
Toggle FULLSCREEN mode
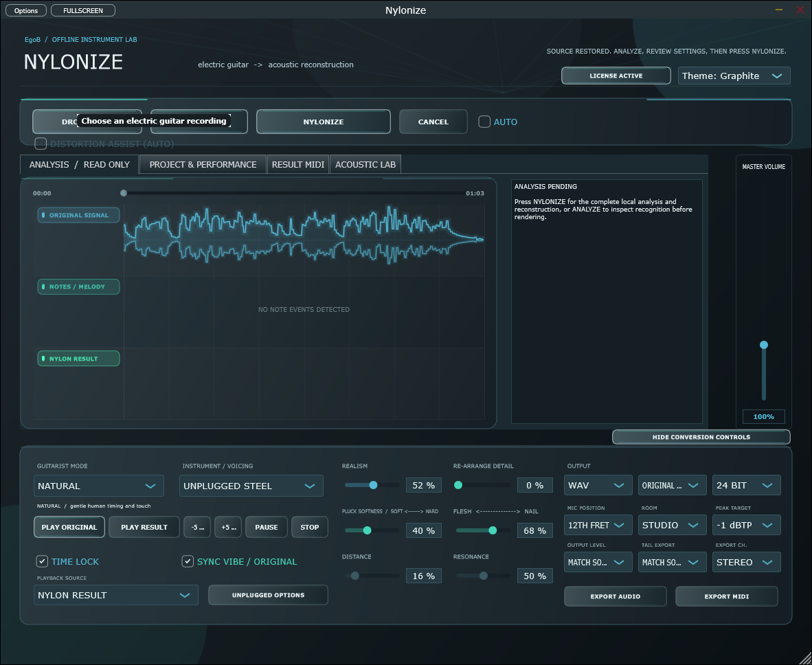83,10
